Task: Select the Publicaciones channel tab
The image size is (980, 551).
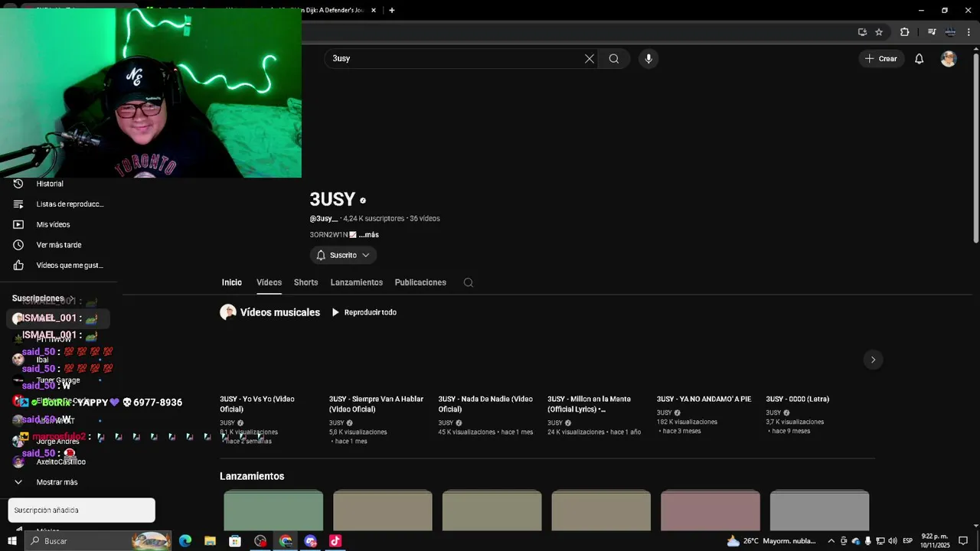Action: click(x=420, y=282)
